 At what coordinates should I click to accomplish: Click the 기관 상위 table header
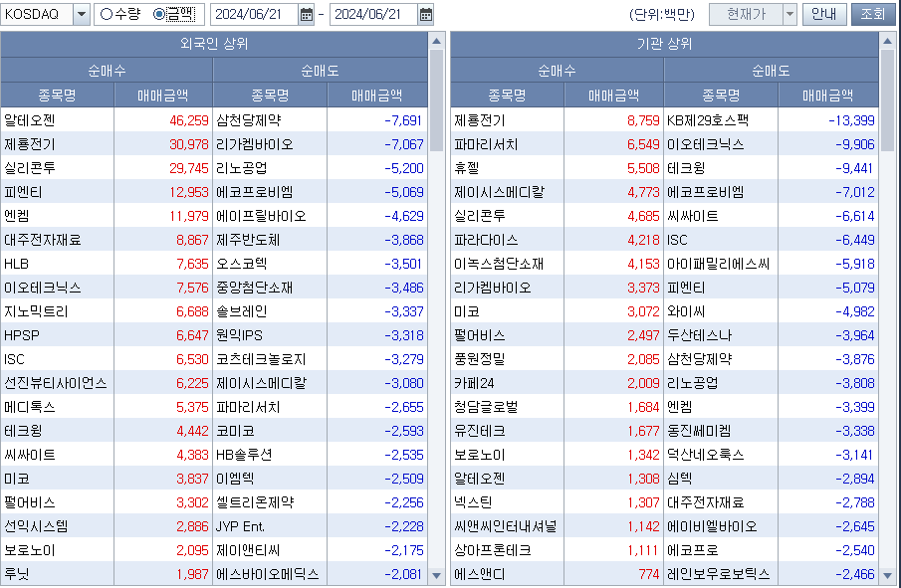pyautogui.click(x=665, y=44)
